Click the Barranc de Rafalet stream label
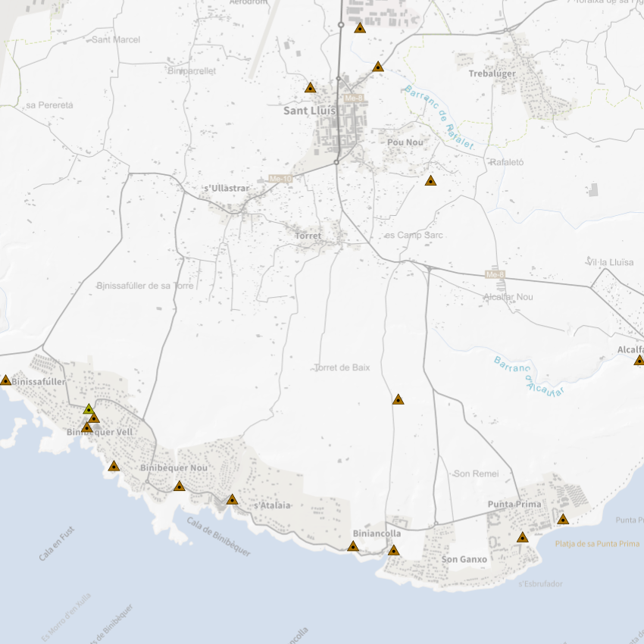Viewport: 644px width, 644px height. (x=439, y=117)
